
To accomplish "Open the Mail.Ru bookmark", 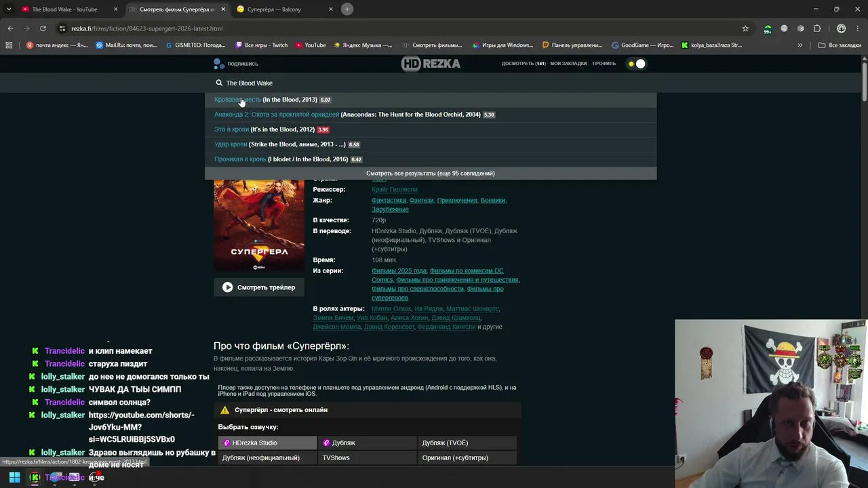I will 127,45.
